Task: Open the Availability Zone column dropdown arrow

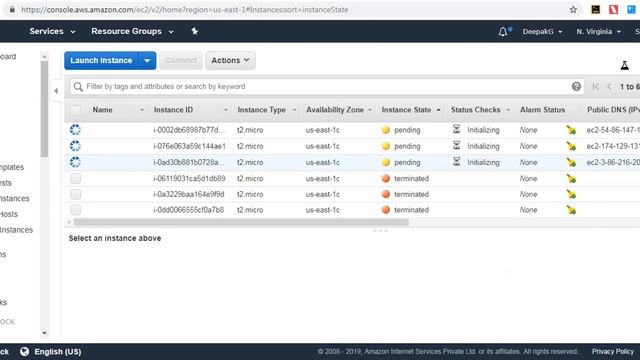Action: click(x=370, y=110)
